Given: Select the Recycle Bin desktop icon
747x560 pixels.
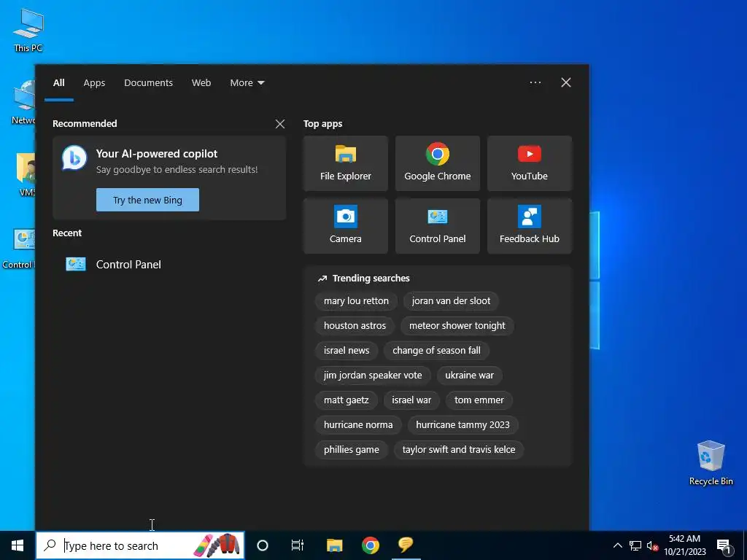Looking at the screenshot, I should click(x=711, y=463).
